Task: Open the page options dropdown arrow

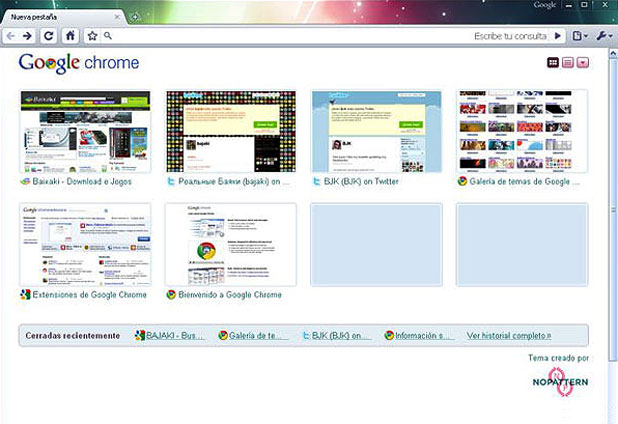Action: (x=583, y=63)
